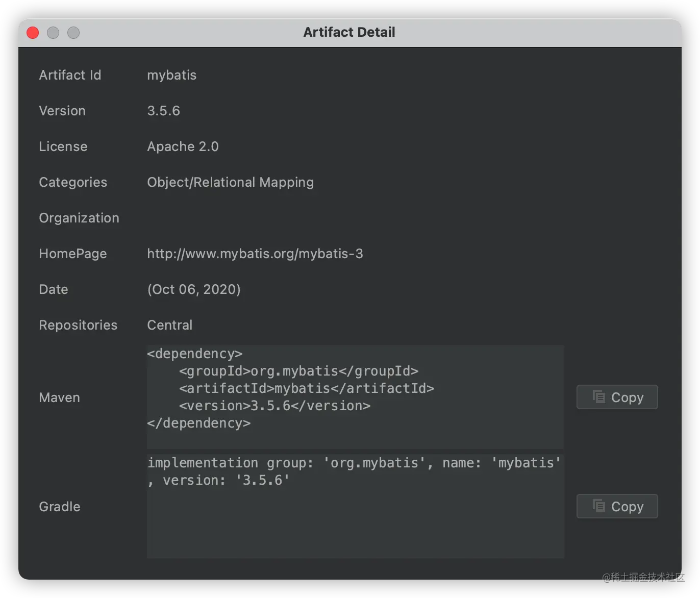This screenshot has height=598, width=700.
Task: Click the 'Gradle' row label
Action: tap(60, 507)
